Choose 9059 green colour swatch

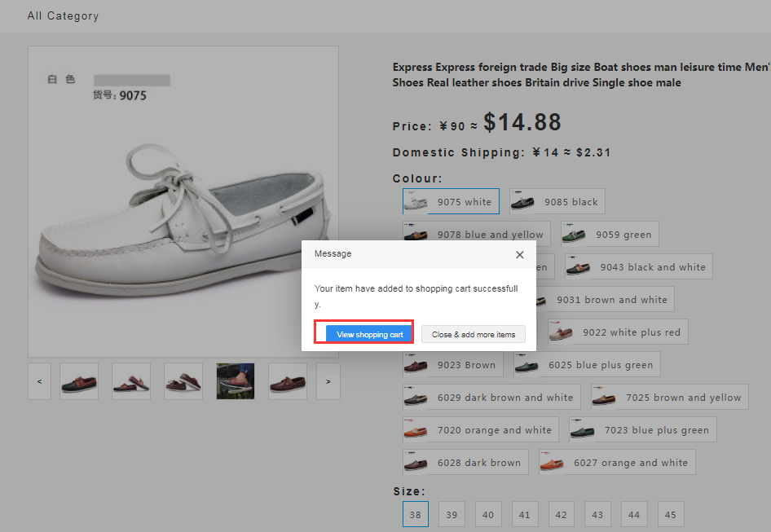pyautogui.click(x=610, y=234)
